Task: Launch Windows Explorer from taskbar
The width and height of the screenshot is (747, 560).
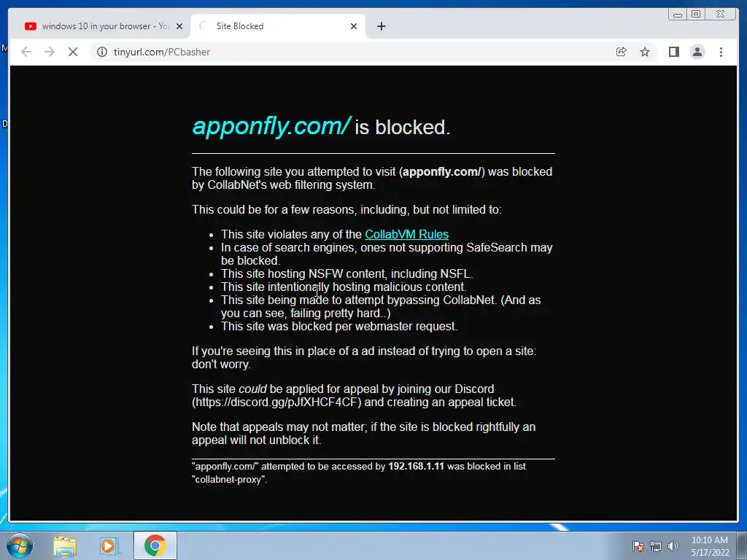Action: pyautogui.click(x=65, y=546)
